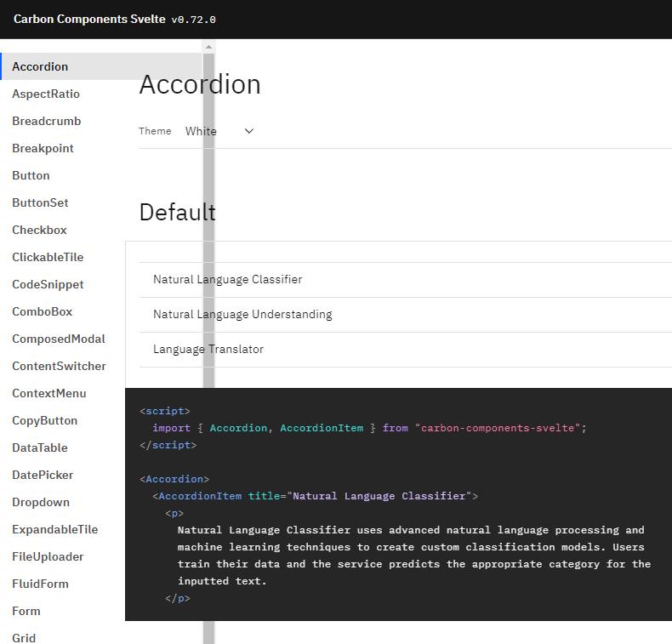Navigate to the Dropdown component page
Viewport: 672px width, 644px height.
tap(41, 502)
